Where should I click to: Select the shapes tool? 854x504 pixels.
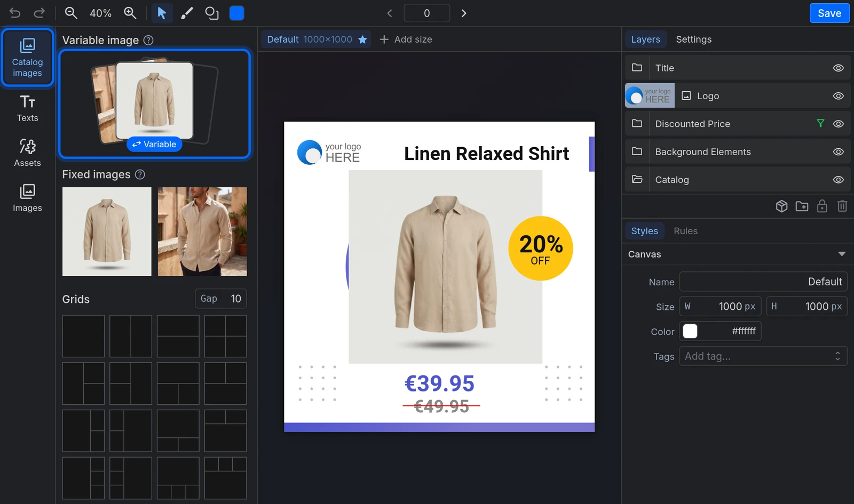[212, 13]
